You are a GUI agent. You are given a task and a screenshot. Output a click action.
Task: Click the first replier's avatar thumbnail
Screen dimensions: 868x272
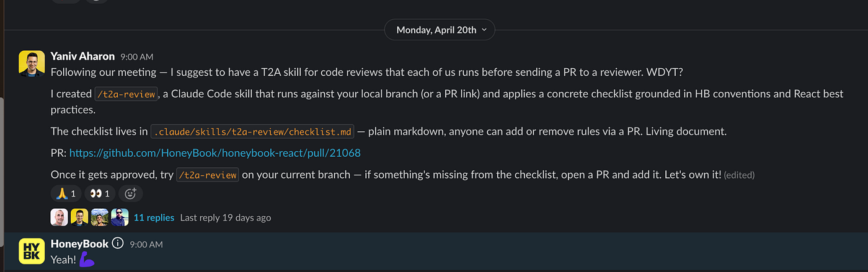pos(60,217)
